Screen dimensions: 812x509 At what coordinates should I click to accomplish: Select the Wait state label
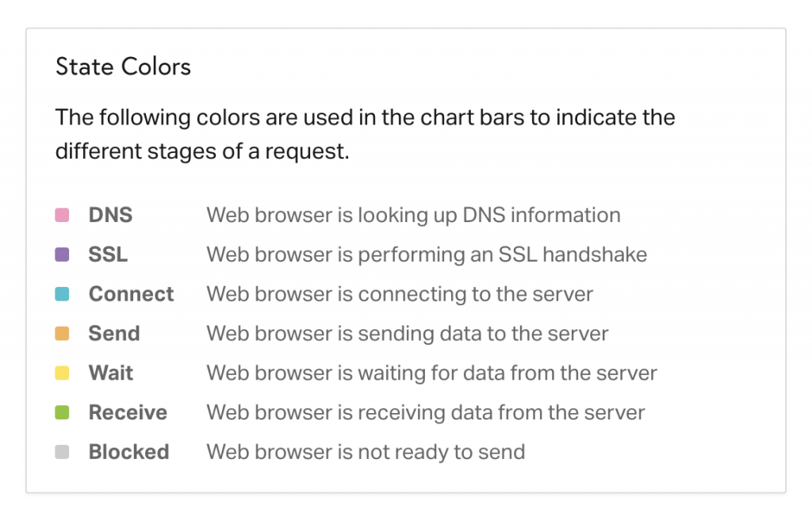(111, 373)
